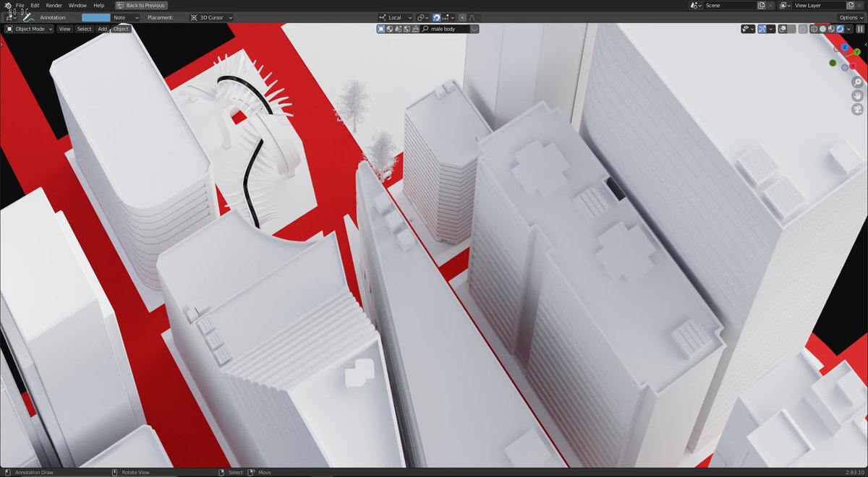Switch to rendered viewport shading

tap(841, 29)
